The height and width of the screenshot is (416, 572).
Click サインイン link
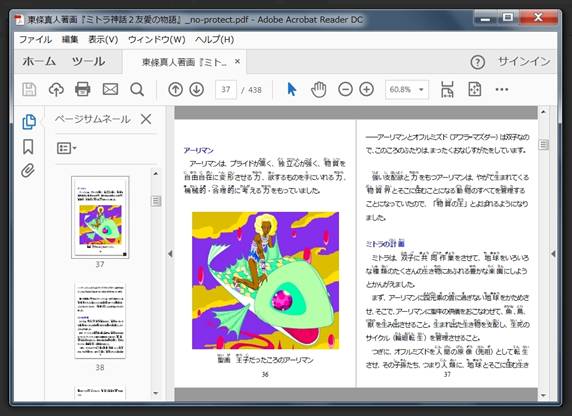click(524, 62)
